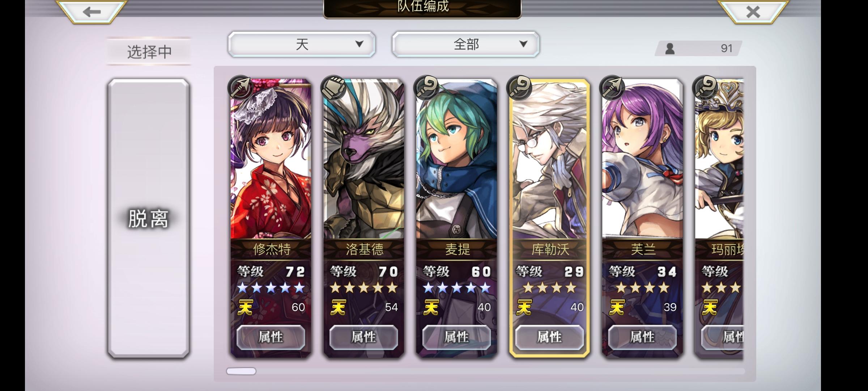The height and width of the screenshot is (391, 868).
Task: Open the 天 element filter dropdown
Action: click(302, 44)
